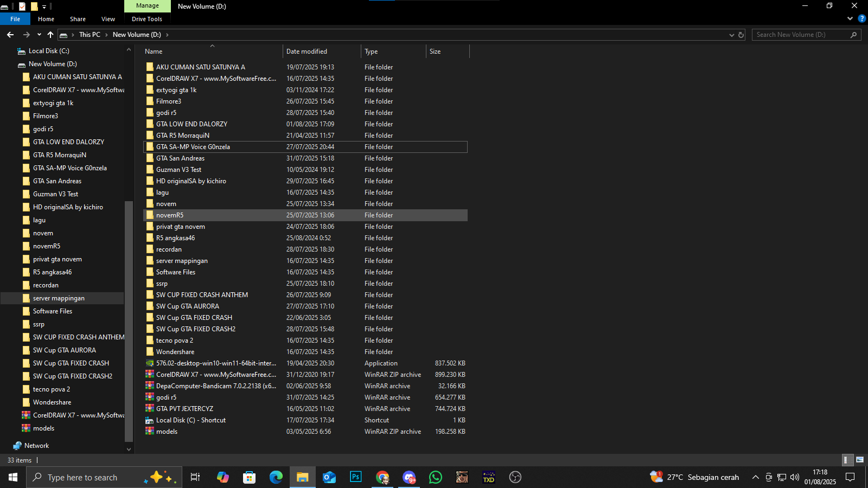The image size is (868, 488).
Task: Select GTA PVT JEXTERCYZ archive icon
Action: (150, 409)
